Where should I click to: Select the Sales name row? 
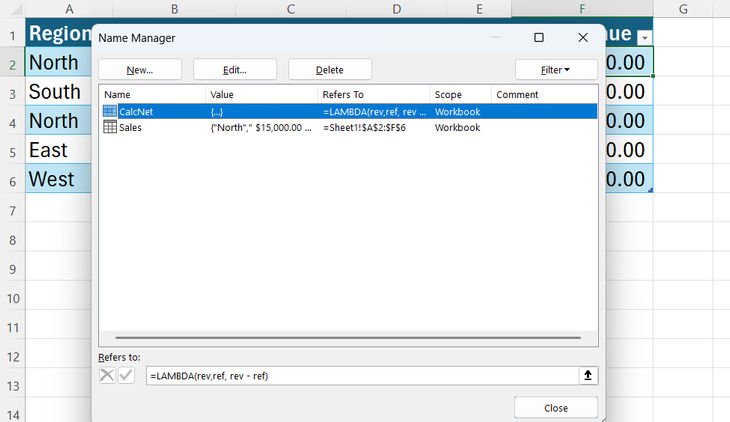348,127
